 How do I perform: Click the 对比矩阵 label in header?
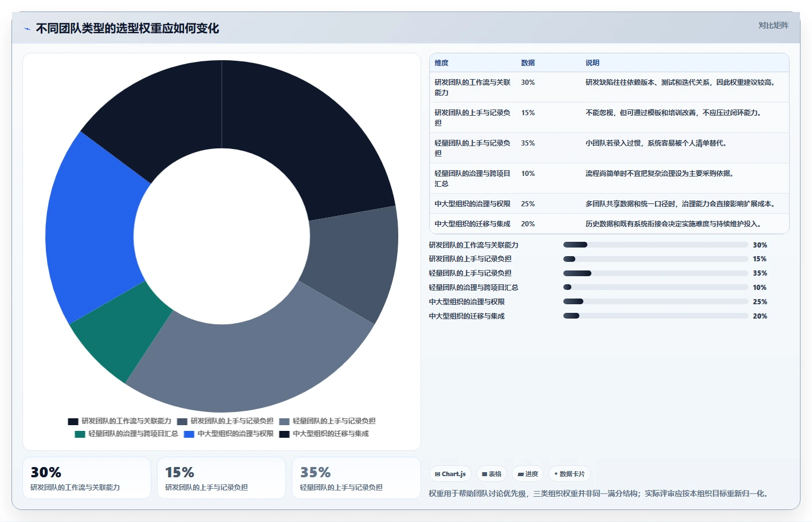[773, 25]
